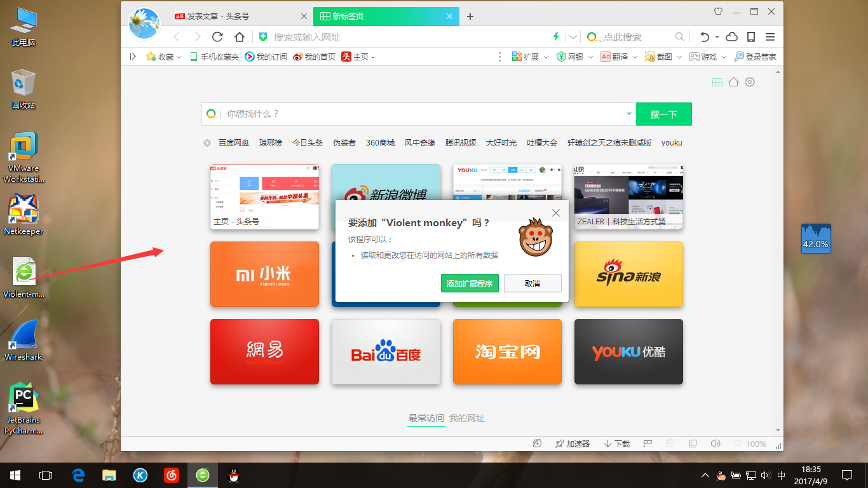Open the 网易 tile
Screen dimensions: 868x488
tap(264, 352)
